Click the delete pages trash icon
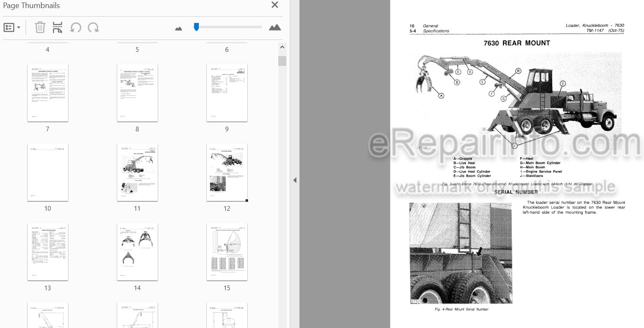This screenshot has width=644, height=328. (x=40, y=28)
